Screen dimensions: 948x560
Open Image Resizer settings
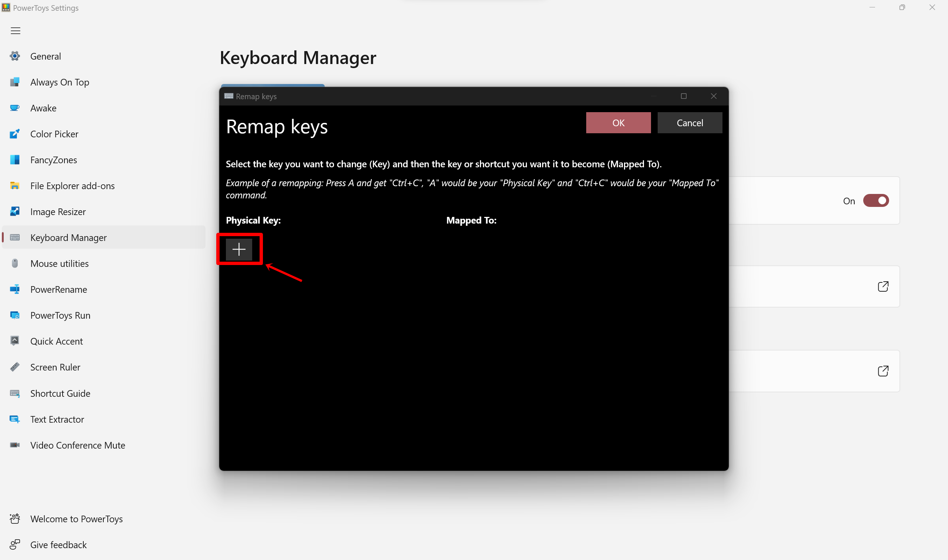coord(57,211)
